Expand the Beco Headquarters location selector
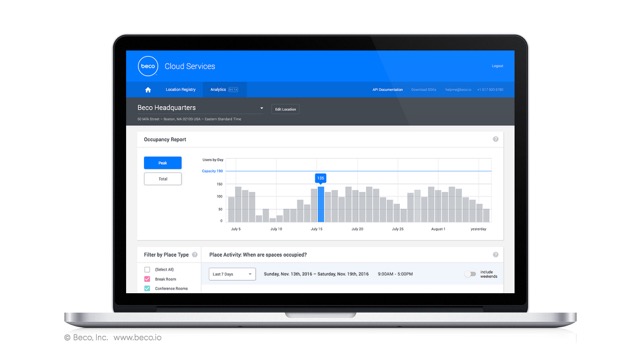The height and width of the screenshot is (360, 640). pos(201,108)
